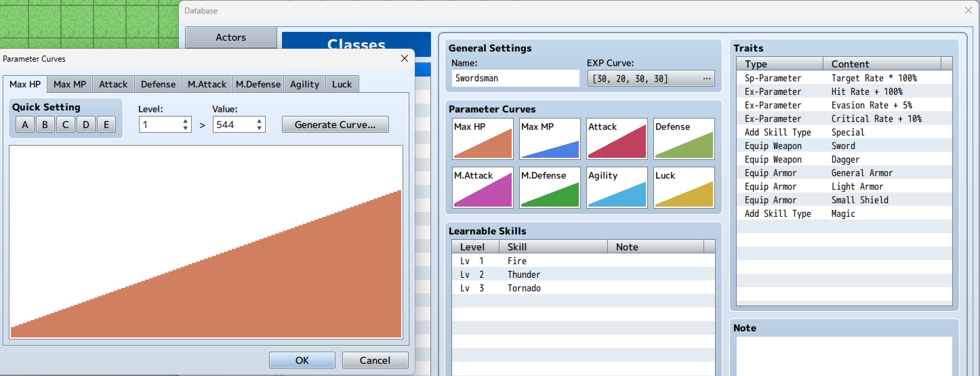Click the class Name input field
The image size is (980, 376).
(515, 79)
